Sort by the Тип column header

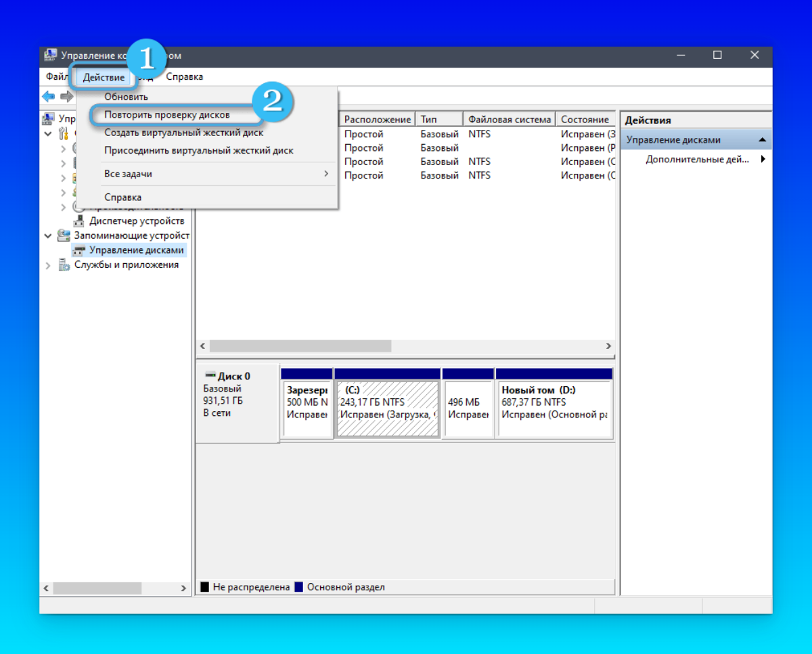click(439, 120)
